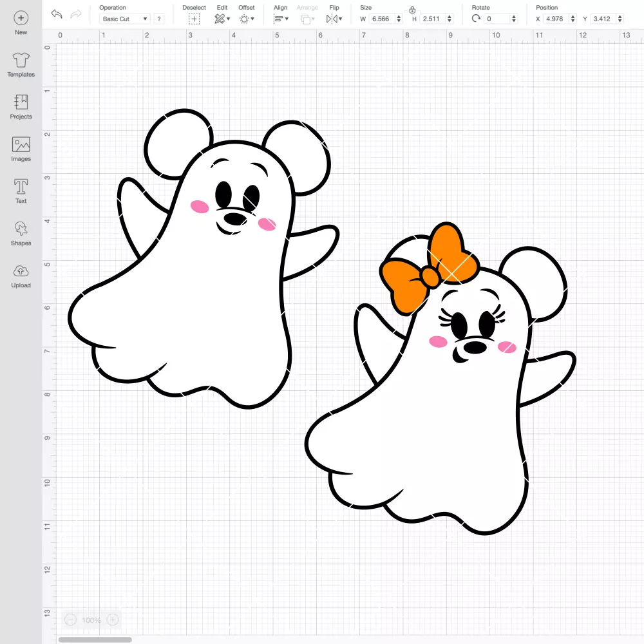Toggle the size aspect-ratio lock
Viewport: 644px width, 644px height.
tap(412, 10)
